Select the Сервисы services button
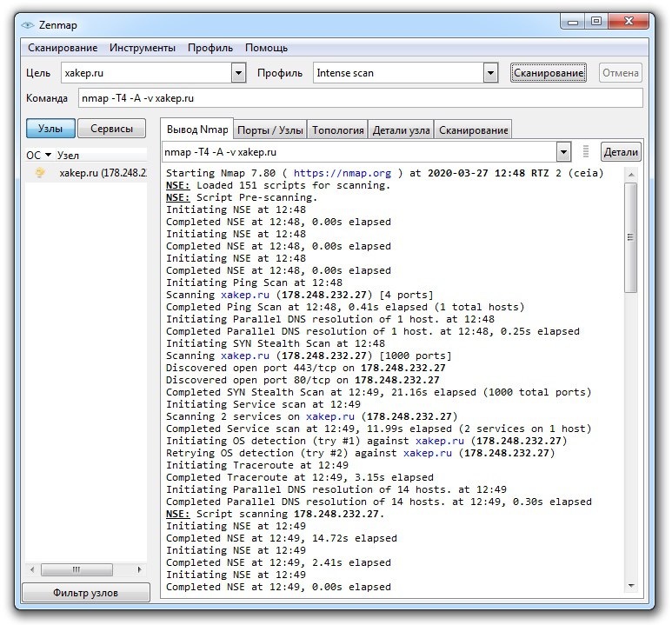672x625 pixels. [x=111, y=128]
